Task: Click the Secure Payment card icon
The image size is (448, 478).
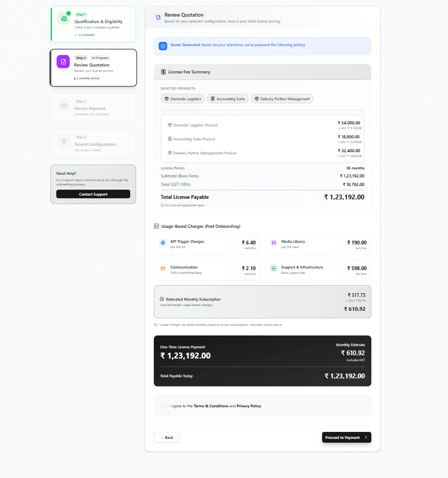Action: tap(64, 105)
